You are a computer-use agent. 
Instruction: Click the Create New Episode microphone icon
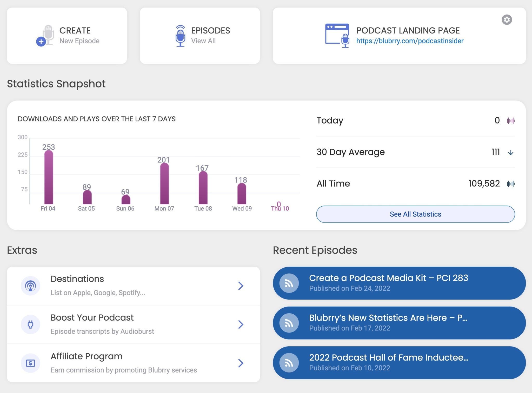[x=48, y=35]
